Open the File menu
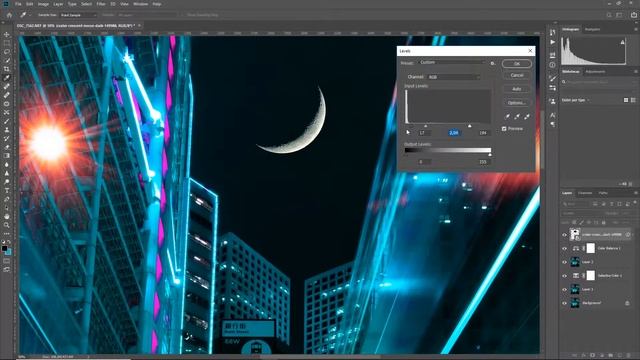The image size is (640, 360). (x=18, y=4)
